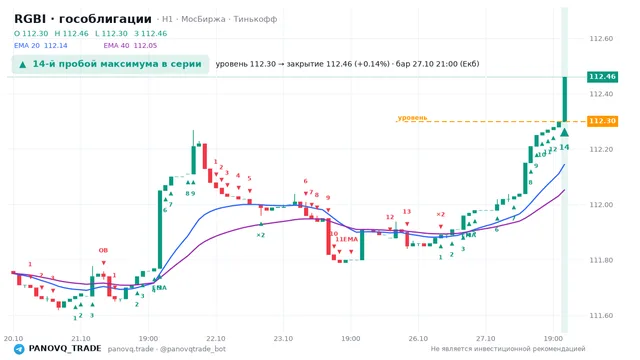Click the orange 'уровень' level label
Viewport: 640px width, 360px height.
coord(412,118)
